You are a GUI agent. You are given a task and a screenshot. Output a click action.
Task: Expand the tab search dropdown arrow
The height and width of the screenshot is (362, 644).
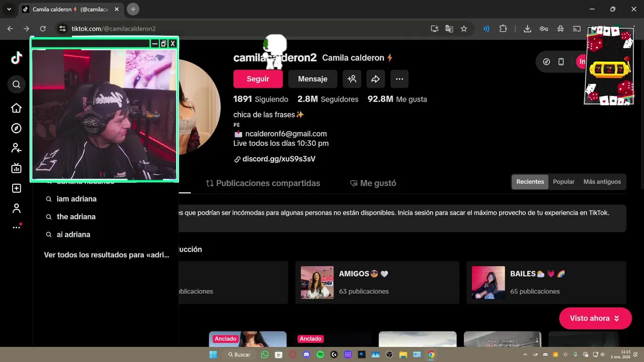9,9
